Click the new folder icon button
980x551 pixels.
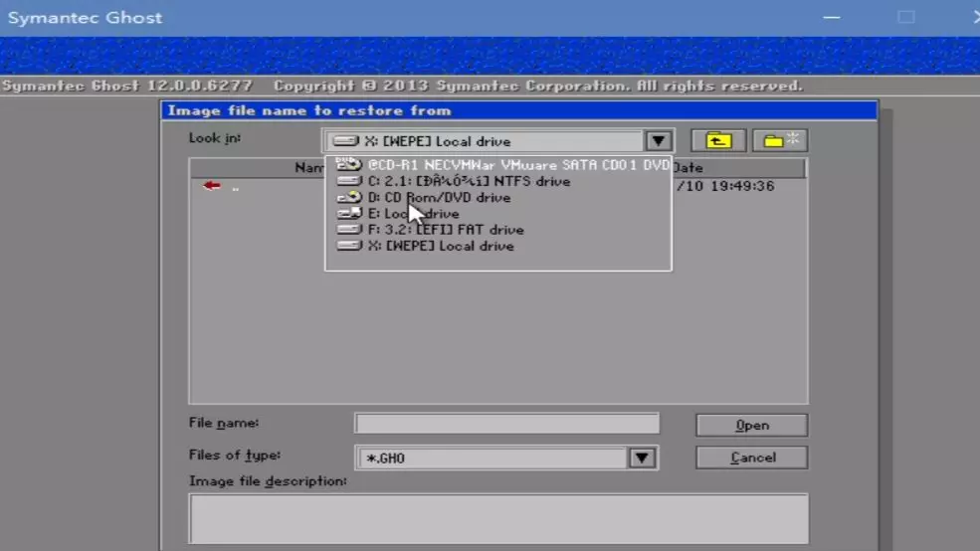tap(780, 140)
